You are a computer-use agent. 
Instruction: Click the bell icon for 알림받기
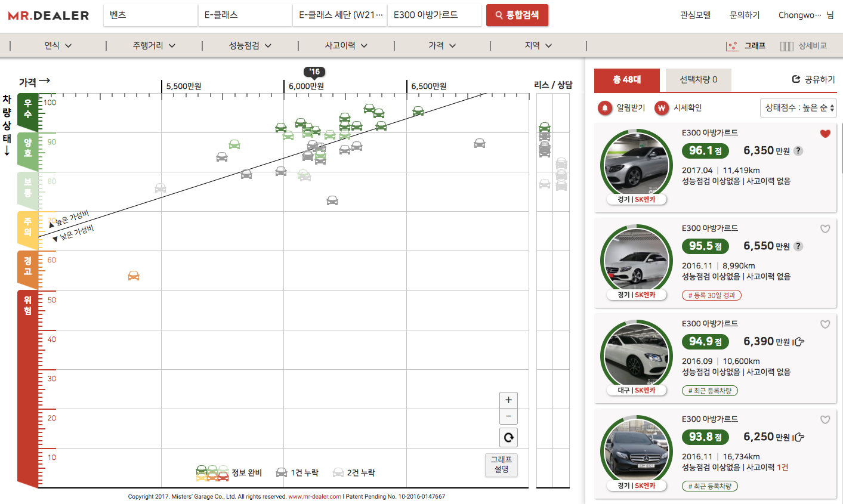coord(605,108)
